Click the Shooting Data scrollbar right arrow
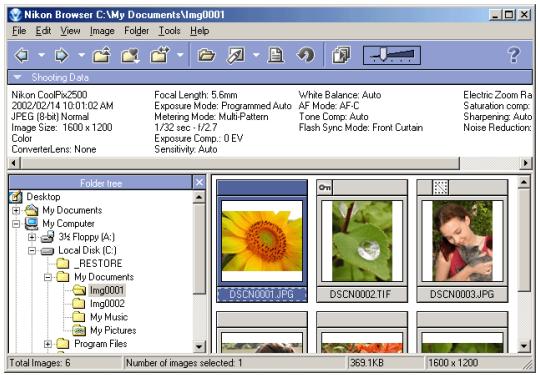540x375 pixels. click(x=526, y=163)
